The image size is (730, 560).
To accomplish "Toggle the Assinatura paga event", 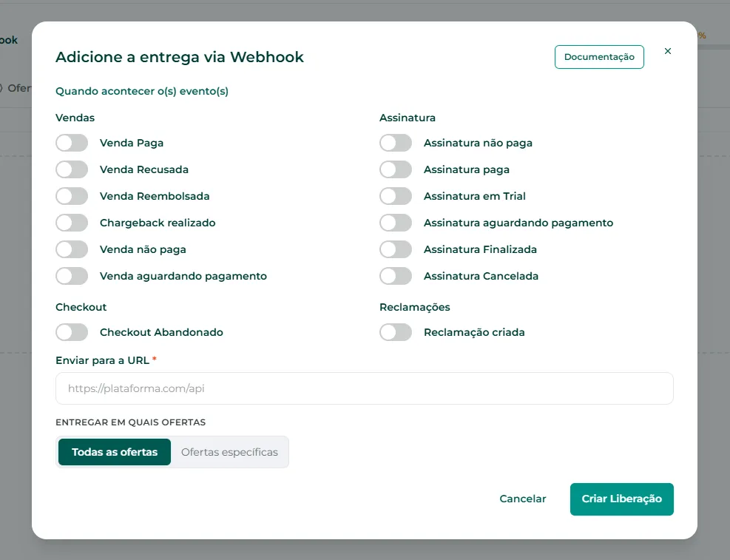I will 396,169.
